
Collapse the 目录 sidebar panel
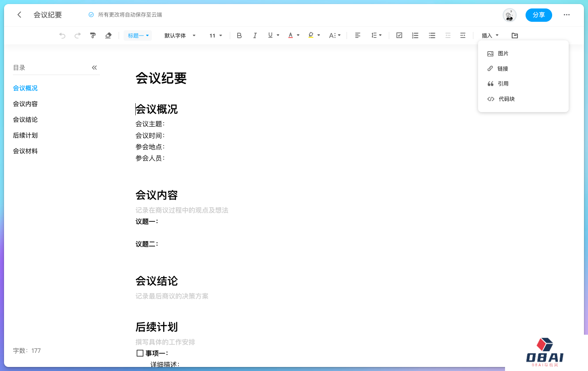pos(94,68)
